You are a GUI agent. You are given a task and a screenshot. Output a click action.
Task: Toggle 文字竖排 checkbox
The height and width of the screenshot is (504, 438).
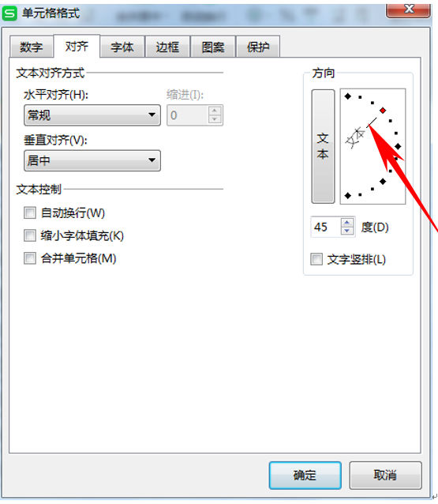[x=316, y=259]
